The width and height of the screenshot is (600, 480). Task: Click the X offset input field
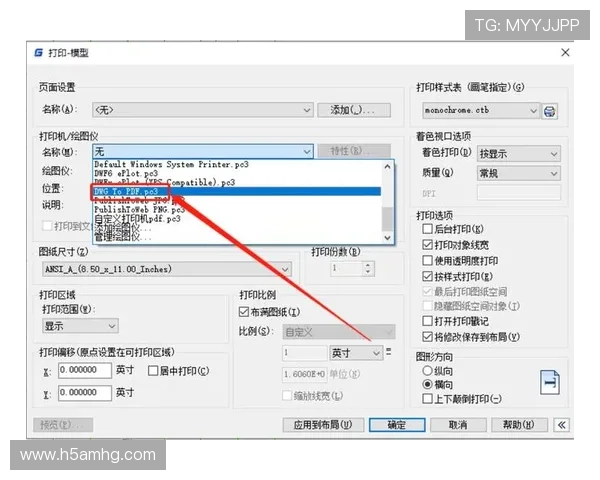(85, 370)
